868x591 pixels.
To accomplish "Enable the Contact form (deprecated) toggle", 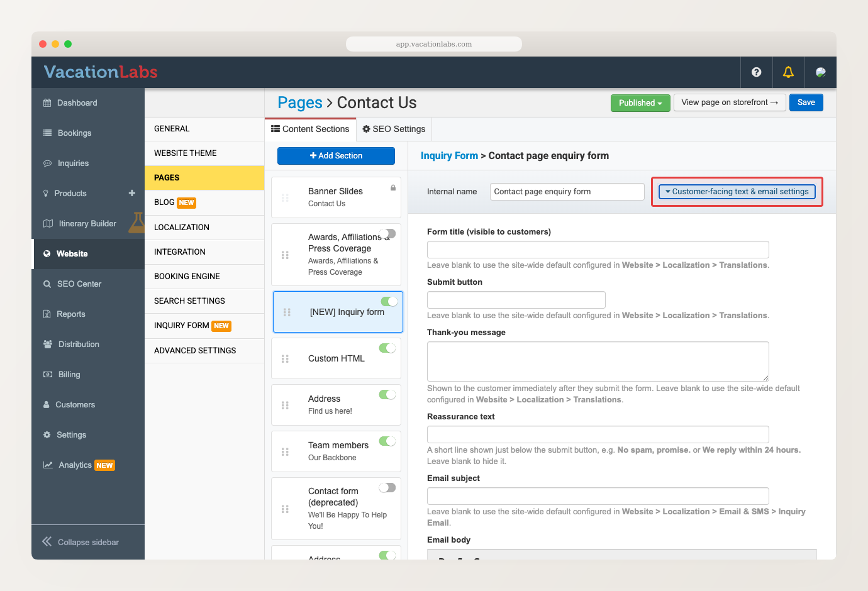I will (x=387, y=487).
